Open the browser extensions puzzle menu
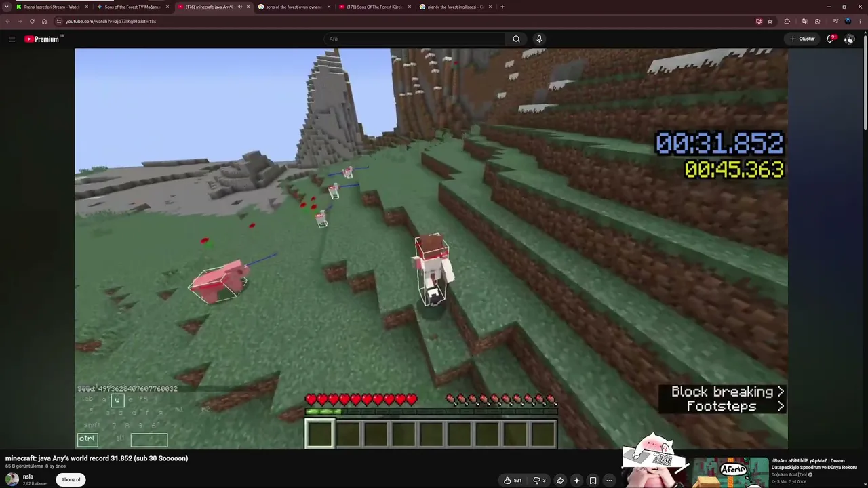The height and width of the screenshot is (488, 868). click(787, 21)
